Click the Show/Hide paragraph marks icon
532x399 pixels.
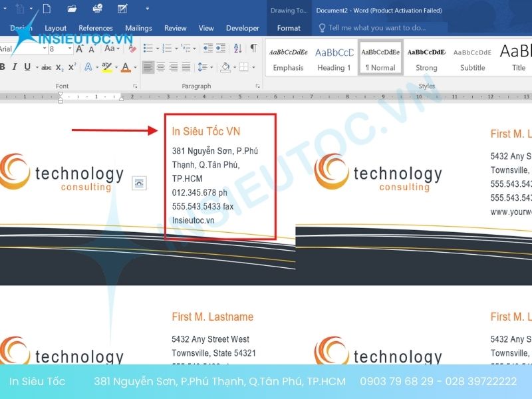tap(253, 49)
